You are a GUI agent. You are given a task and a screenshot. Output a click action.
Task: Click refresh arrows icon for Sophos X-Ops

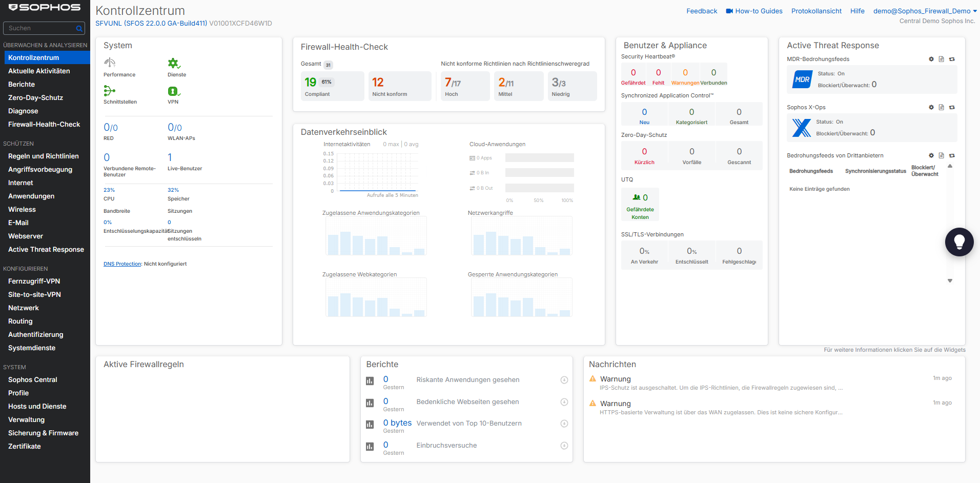(952, 107)
